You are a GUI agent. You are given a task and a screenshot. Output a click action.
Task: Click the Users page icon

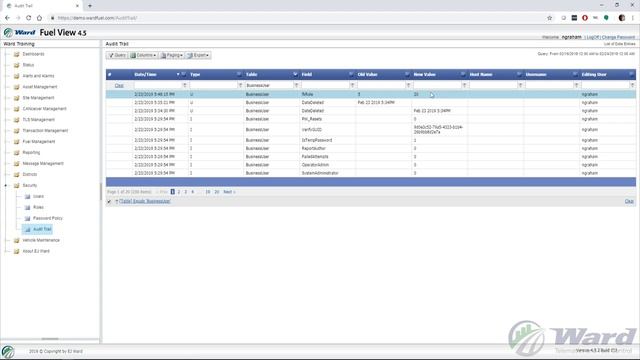27,196
